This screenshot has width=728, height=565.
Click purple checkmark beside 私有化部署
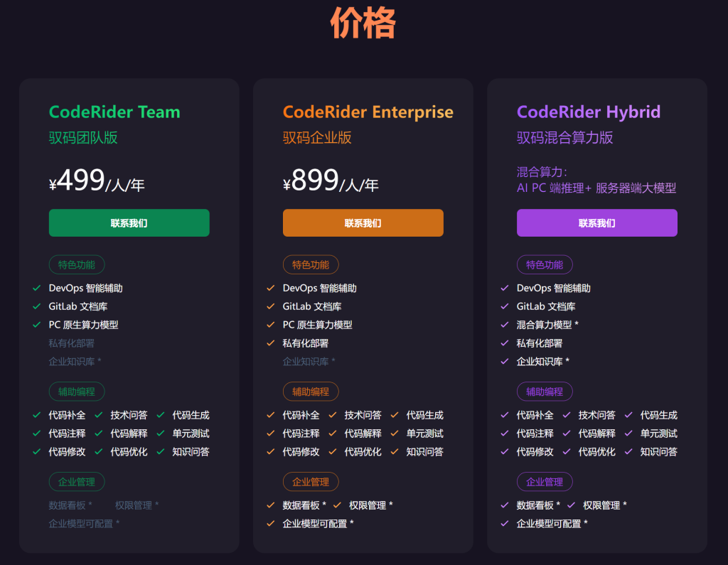[505, 343]
